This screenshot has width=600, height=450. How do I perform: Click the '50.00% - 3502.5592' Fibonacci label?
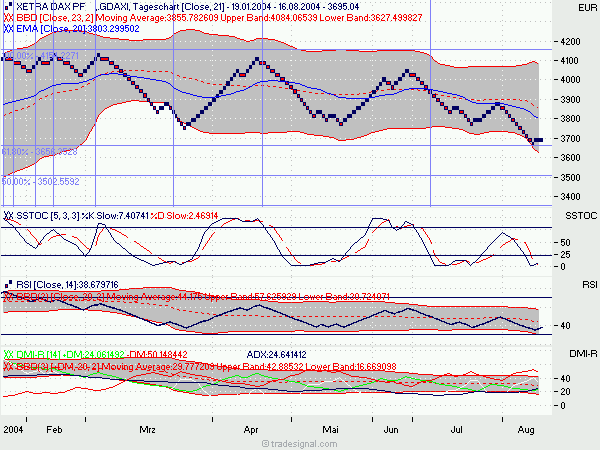click(41, 181)
